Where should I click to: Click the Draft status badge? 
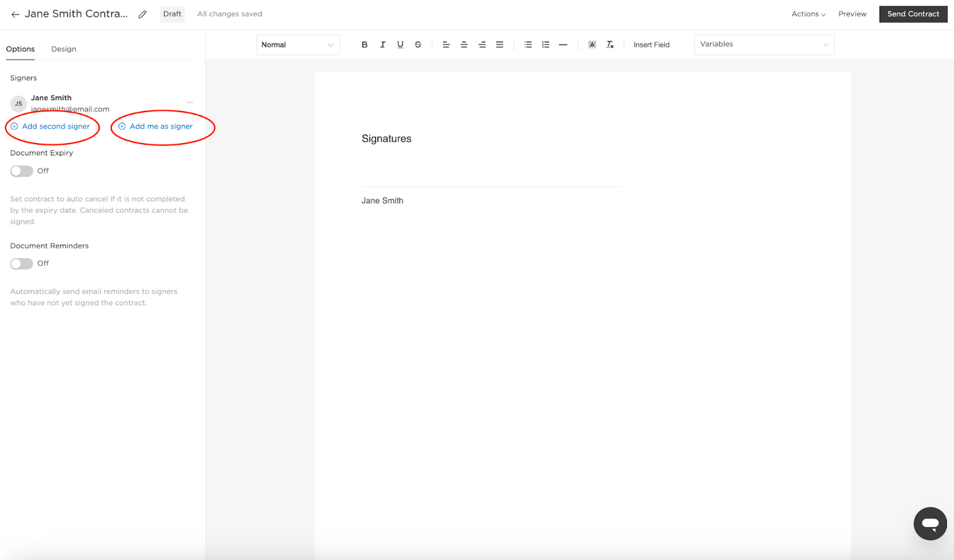(172, 14)
